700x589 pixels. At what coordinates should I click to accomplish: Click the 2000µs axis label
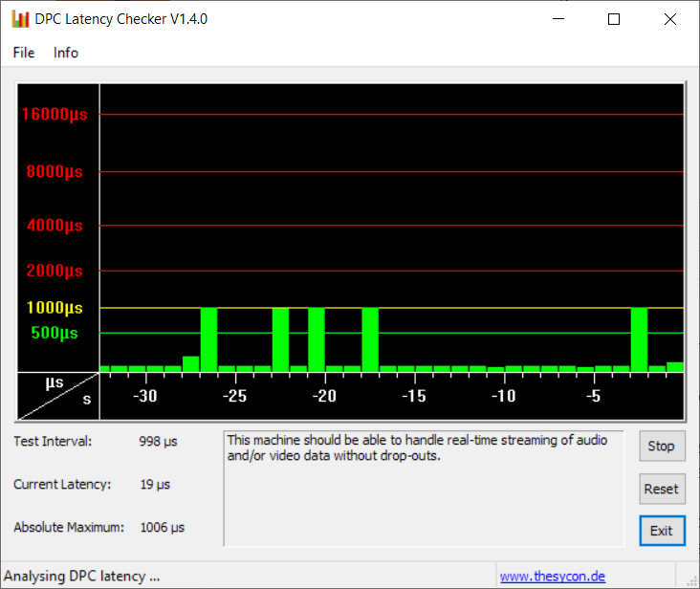coord(55,271)
